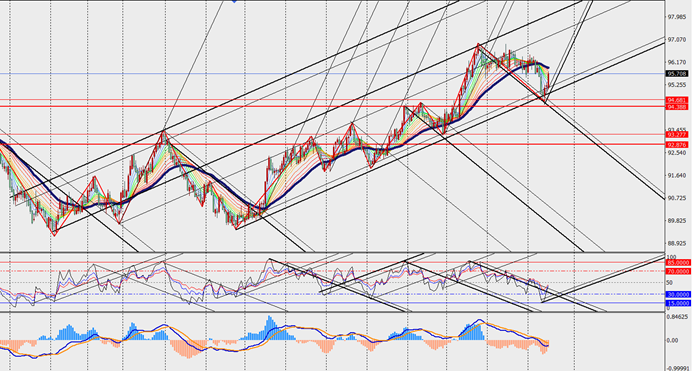Click the 0.84625 MACD scale label
692x371 pixels.
(x=677, y=316)
